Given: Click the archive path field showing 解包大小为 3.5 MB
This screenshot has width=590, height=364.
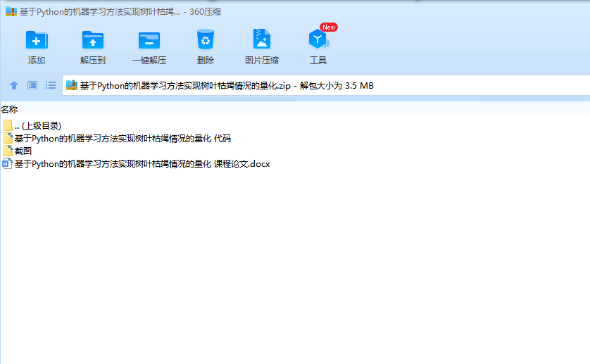Looking at the screenshot, I should (x=326, y=85).
